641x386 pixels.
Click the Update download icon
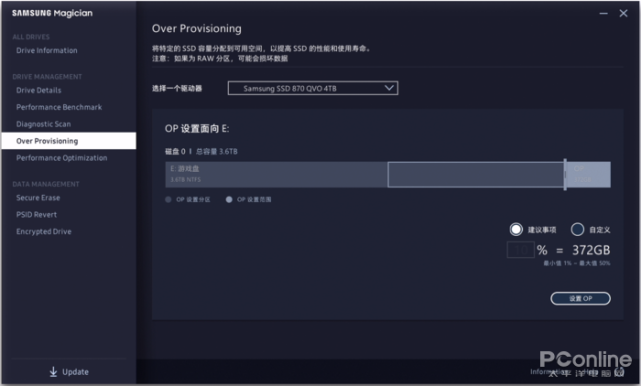pos(53,372)
